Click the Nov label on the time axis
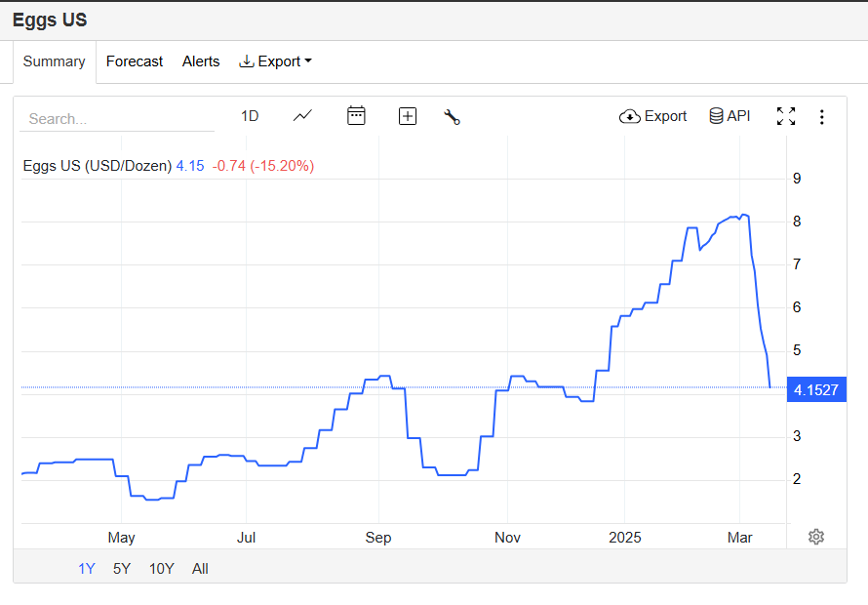 (507, 538)
